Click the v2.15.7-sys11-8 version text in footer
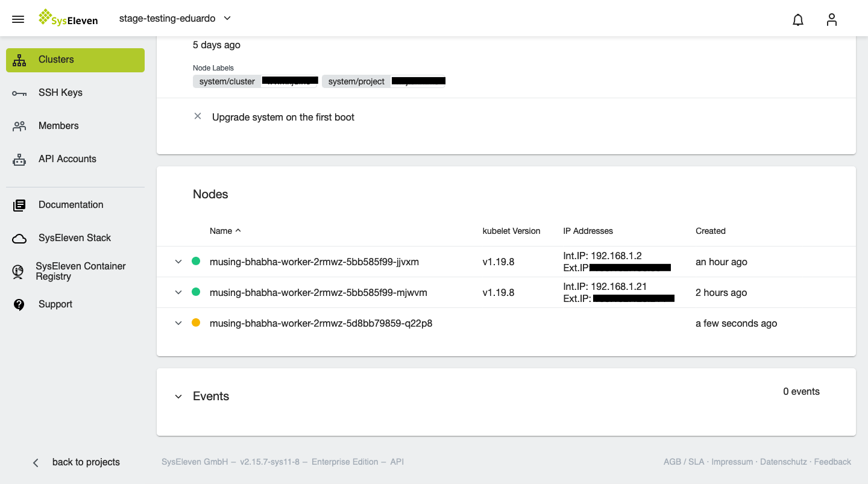 point(269,462)
